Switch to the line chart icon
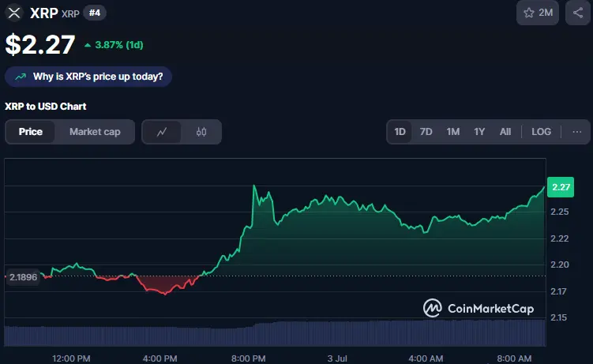 [x=162, y=132]
